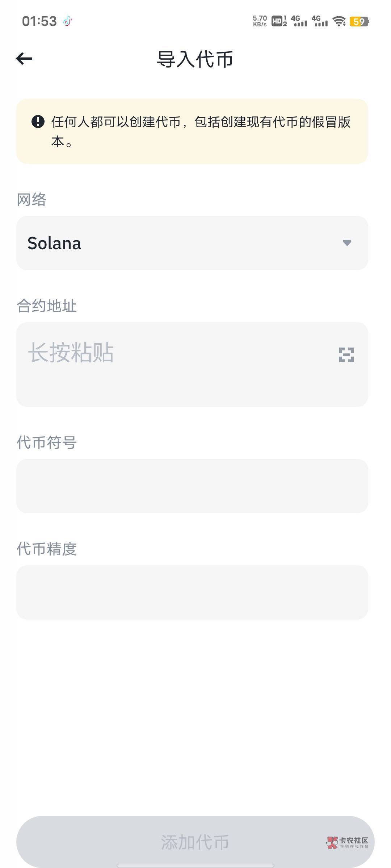Tap the clock time in status bar
The width and height of the screenshot is (391, 868).
39,21
